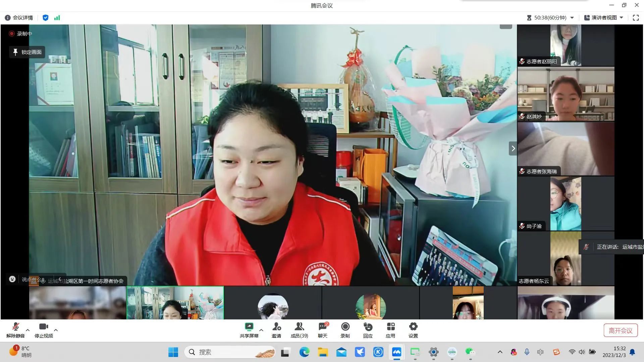Viewport: 644px width, 362px height.
Task: Click the QQ penguin tray icon
Action: pos(514,352)
